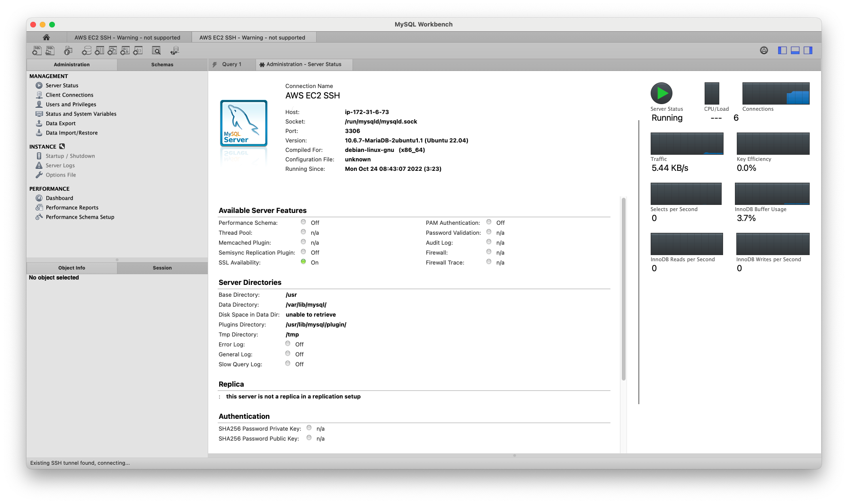
Task: Click the 'Existing SSH tunnel found' status message
Action: [80, 463]
